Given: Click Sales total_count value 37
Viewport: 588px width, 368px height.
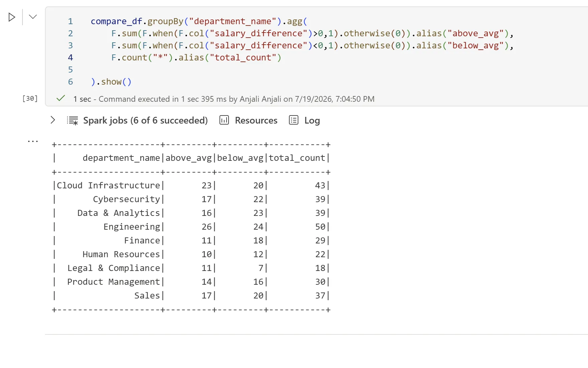Looking at the screenshot, I should pyautogui.click(x=320, y=295).
